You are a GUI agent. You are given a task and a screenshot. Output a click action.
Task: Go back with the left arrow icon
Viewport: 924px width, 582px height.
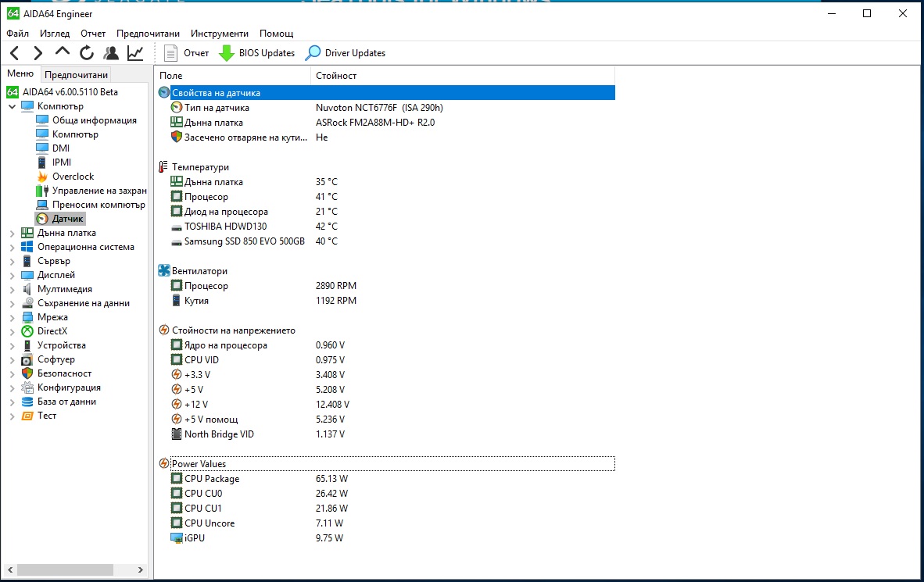[x=15, y=53]
